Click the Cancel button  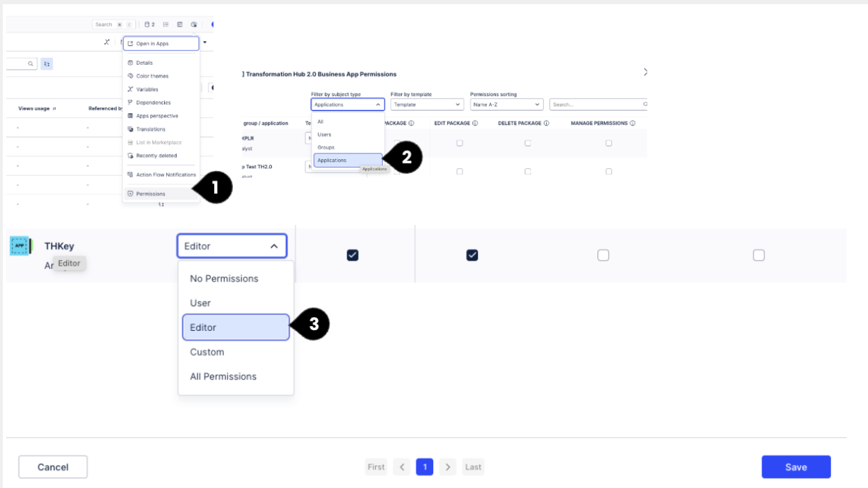[x=53, y=467]
